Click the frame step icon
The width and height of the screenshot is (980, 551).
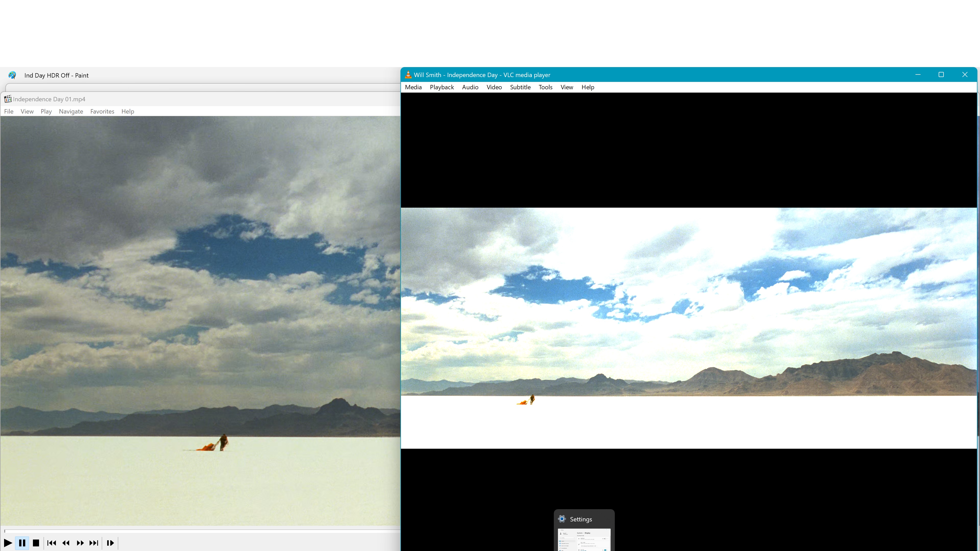coord(110,543)
